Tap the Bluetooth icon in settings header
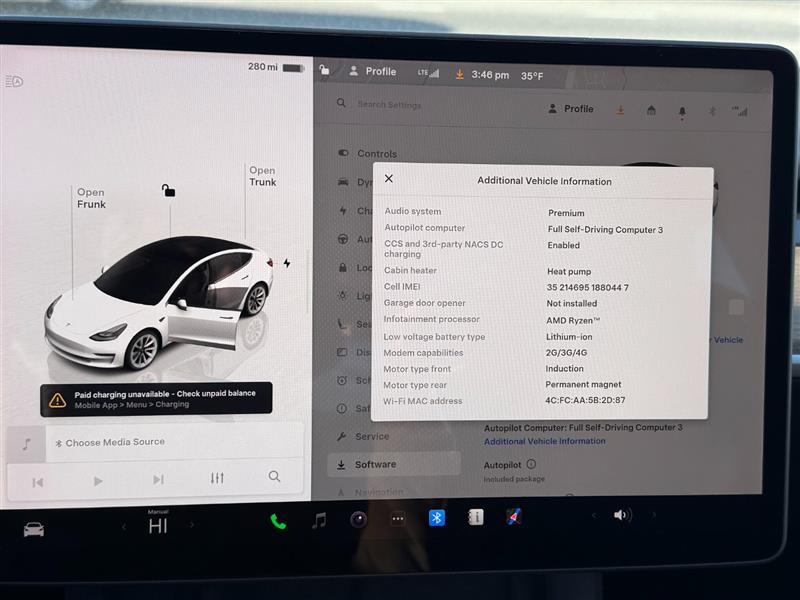This screenshot has height=600, width=800. click(712, 111)
